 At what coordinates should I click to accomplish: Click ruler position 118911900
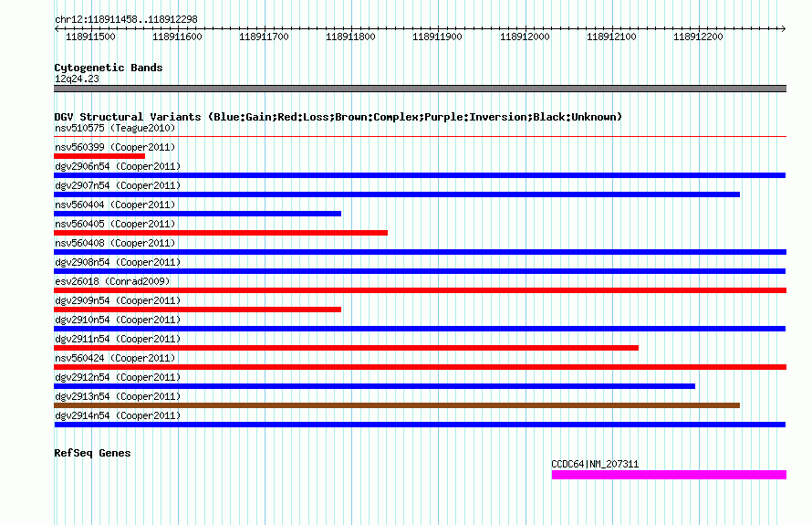click(x=438, y=37)
